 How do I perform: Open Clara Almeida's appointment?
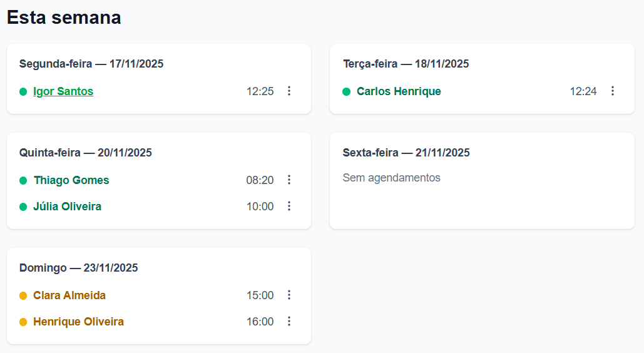69,295
